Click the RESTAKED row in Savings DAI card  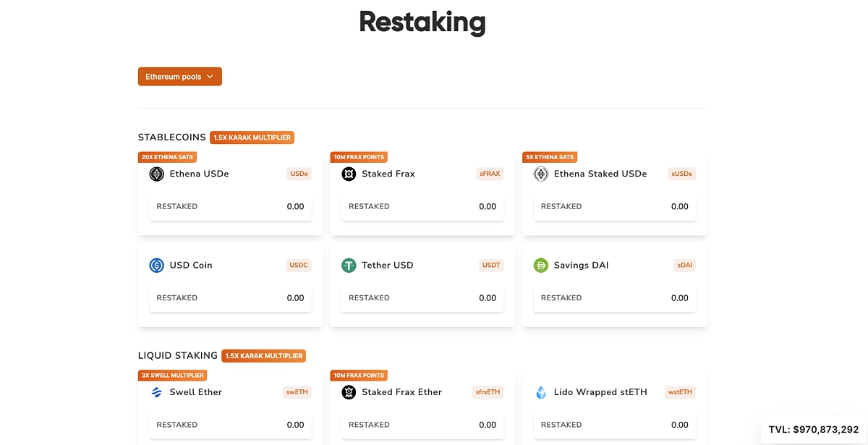(x=615, y=298)
